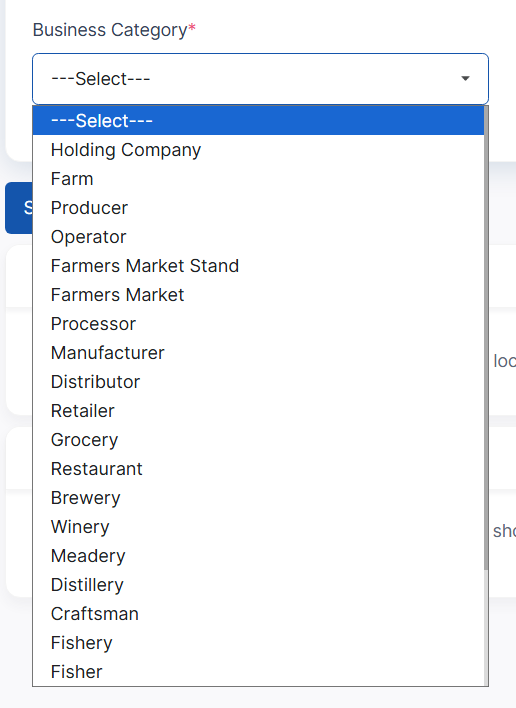Screen dimensions: 516x708
Task: Pick the Distillery option
Action: (258, 585)
